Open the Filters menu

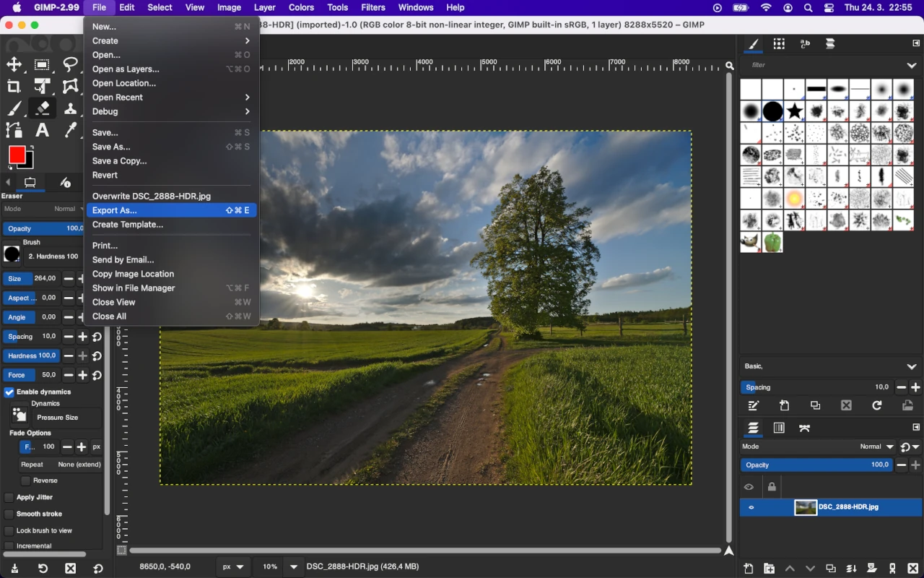pos(372,7)
